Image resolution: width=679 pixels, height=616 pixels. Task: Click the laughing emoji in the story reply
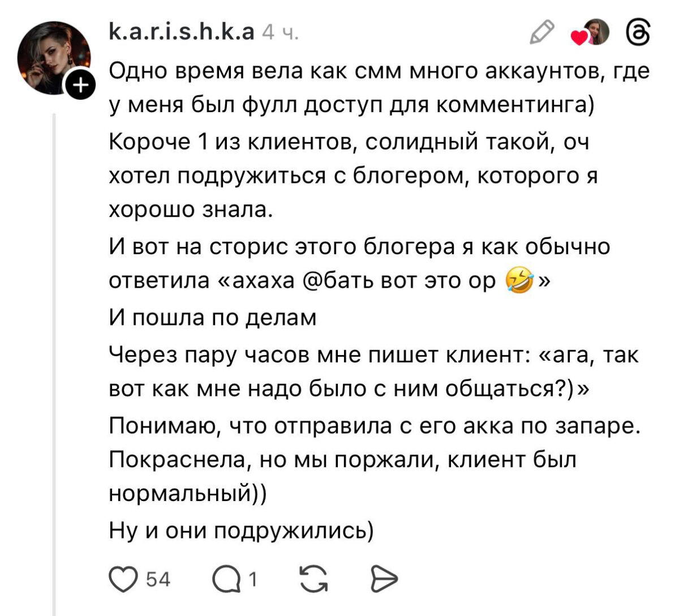click(x=518, y=279)
